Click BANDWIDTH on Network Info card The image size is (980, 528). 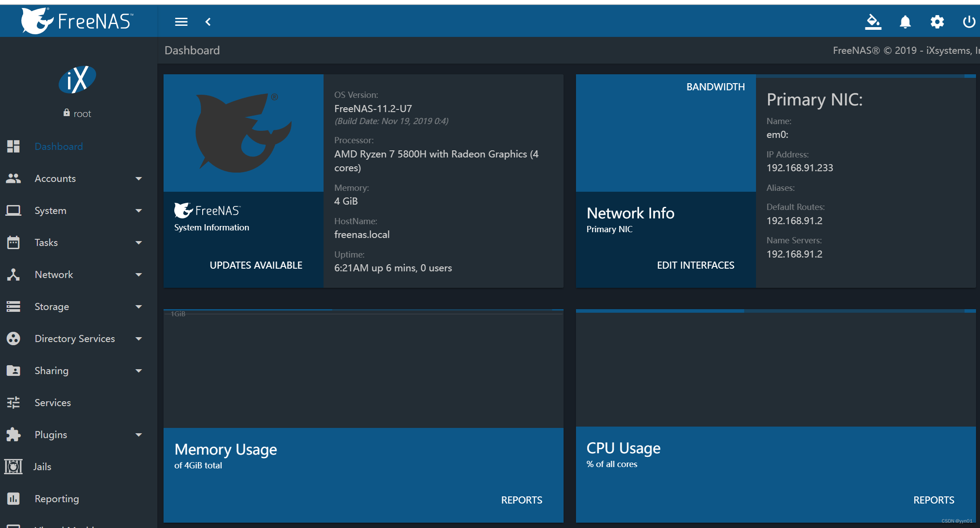[x=715, y=87]
